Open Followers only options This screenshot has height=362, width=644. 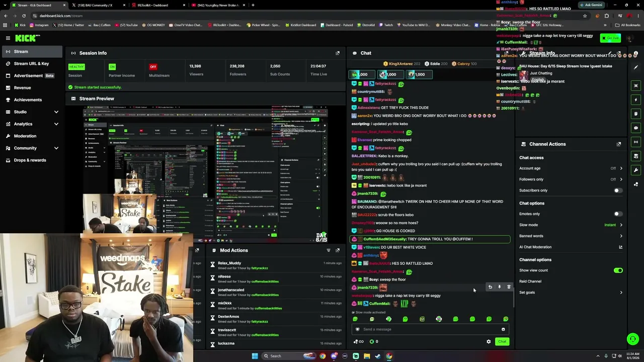[x=571, y=179]
